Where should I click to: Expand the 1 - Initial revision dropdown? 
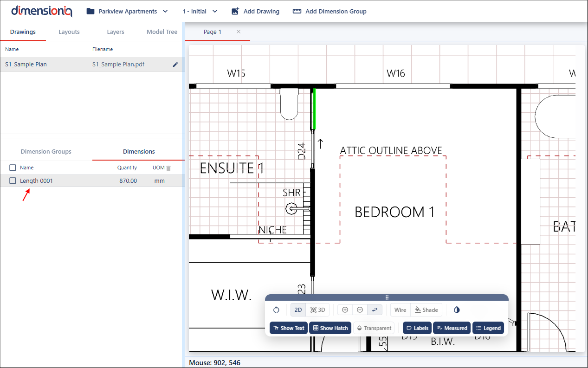(200, 11)
